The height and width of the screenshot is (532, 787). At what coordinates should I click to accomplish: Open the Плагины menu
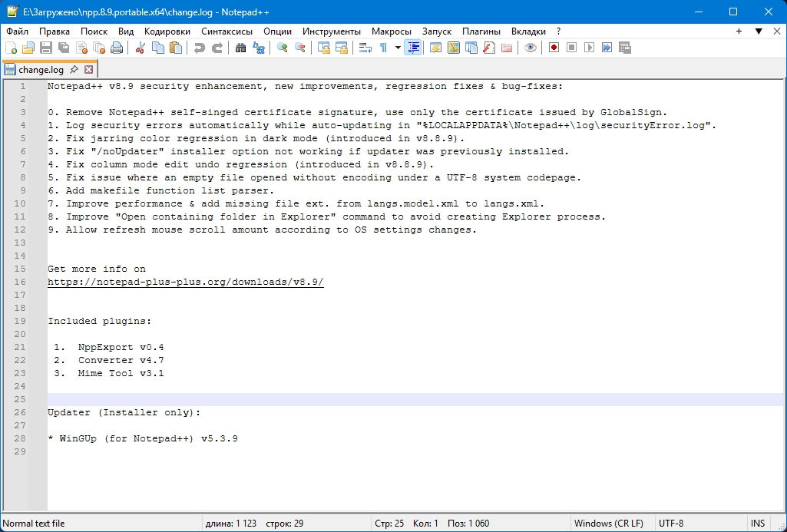pos(481,31)
